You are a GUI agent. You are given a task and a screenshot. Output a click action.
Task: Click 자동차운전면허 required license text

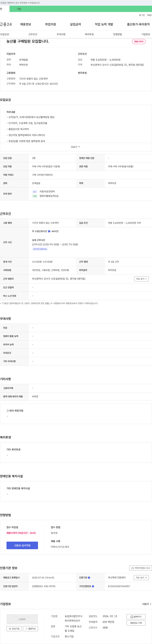point(47,192)
